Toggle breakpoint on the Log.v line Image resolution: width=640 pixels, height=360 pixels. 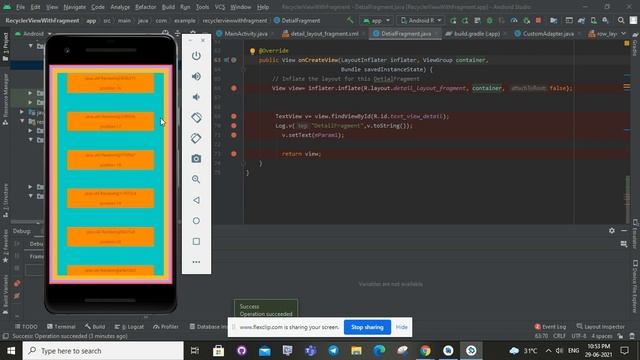pos(234,126)
